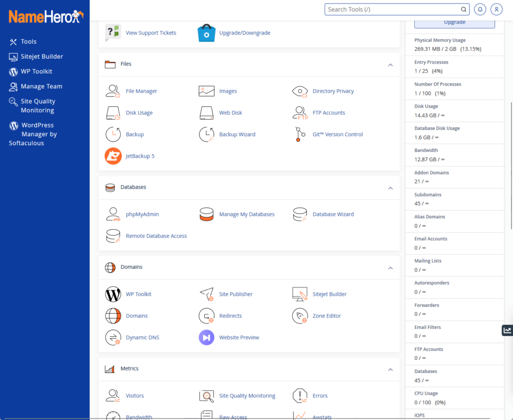Click the vertical page scrollbar

(511, 166)
